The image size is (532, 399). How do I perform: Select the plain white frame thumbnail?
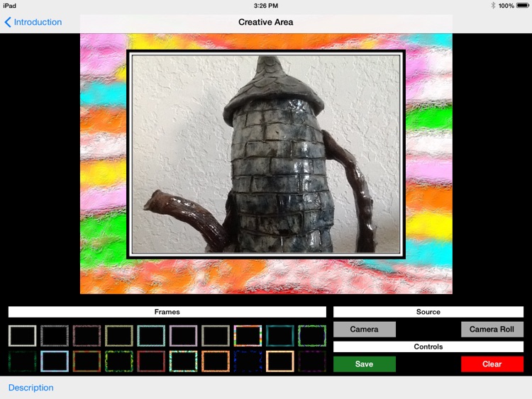(23, 336)
